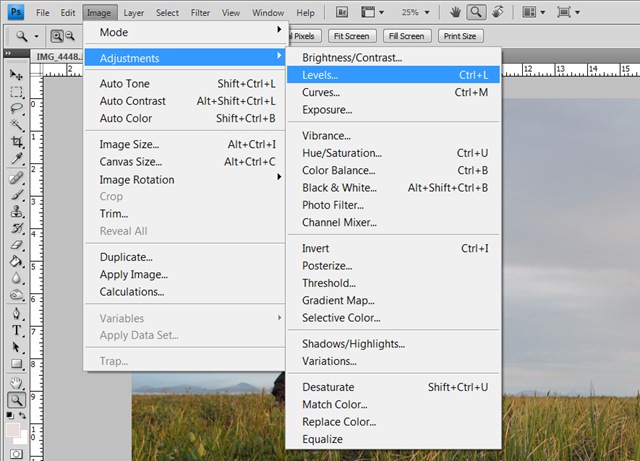Open the Edit menu

click(68, 13)
